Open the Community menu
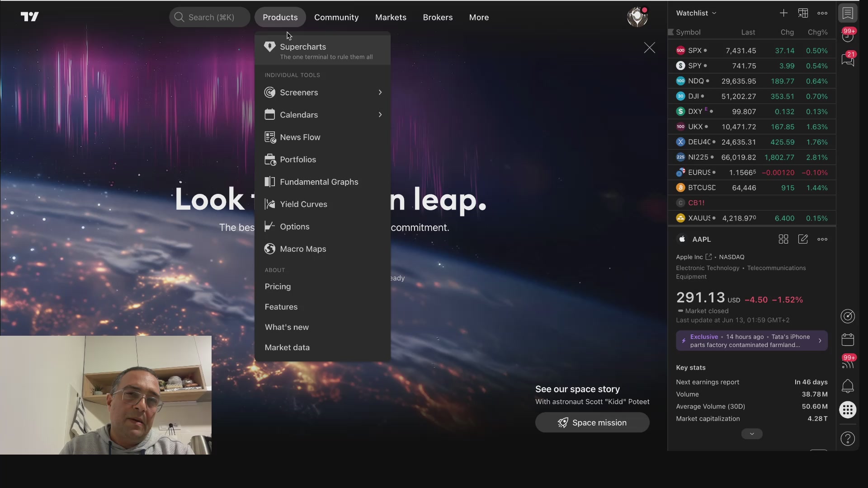This screenshot has width=868, height=488. coord(336,17)
